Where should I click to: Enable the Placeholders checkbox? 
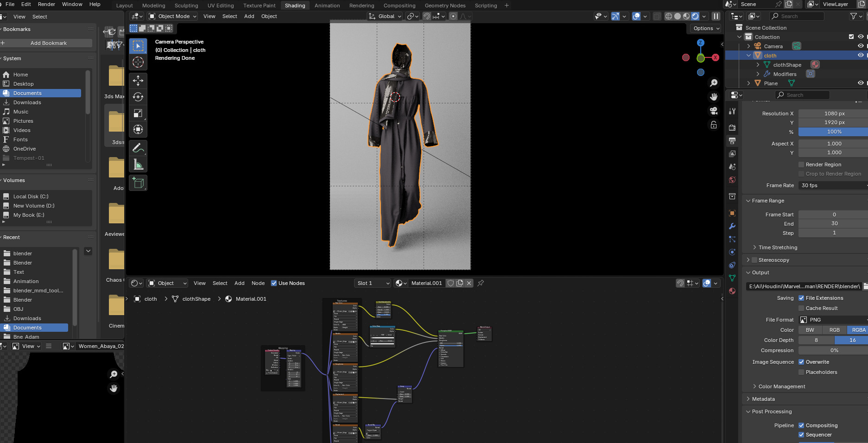point(801,372)
